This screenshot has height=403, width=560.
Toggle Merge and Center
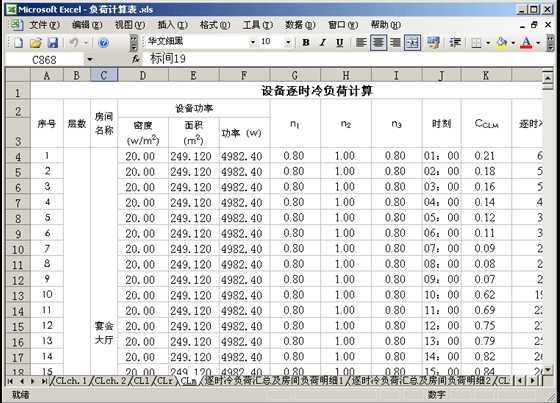(x=412, y=43)
